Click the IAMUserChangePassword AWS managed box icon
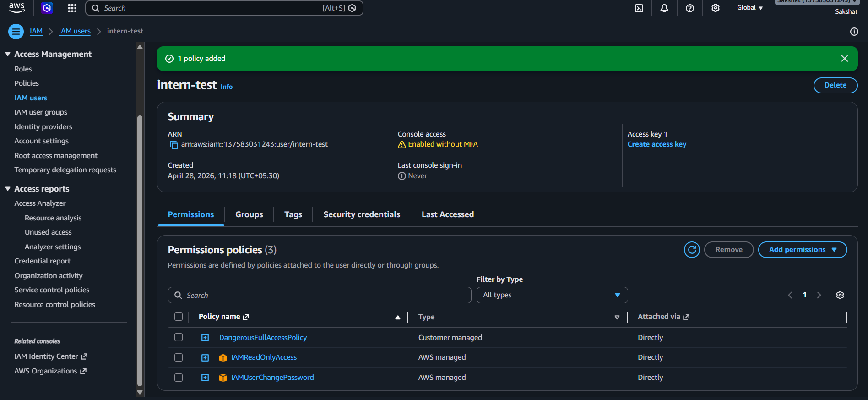 [x=223, y=378]
